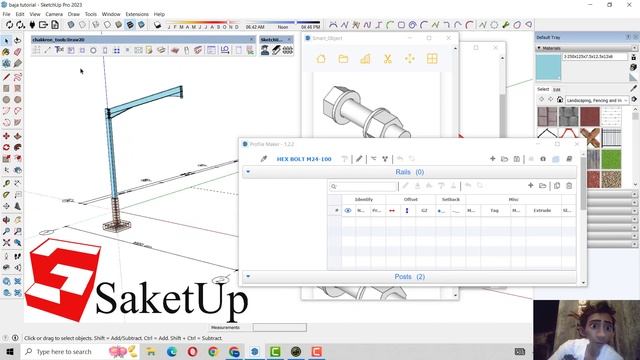Screen dimensions: 640x360
Task: Click the pencil edit icon beside HEX BOLT name
Action: pos(359,159)
